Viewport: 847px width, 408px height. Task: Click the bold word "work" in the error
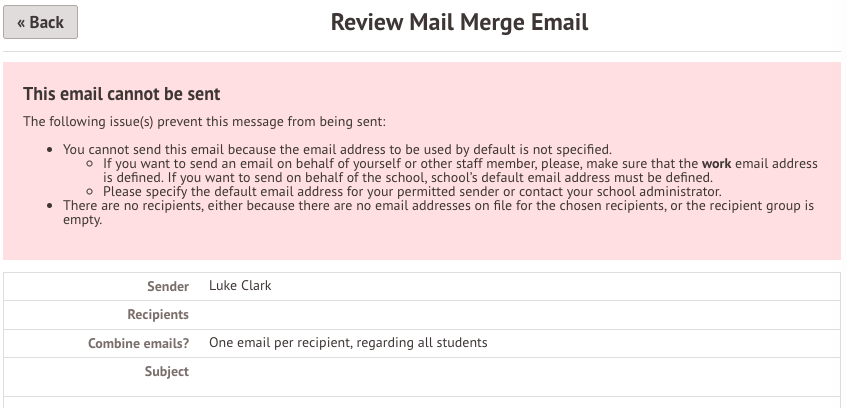coord(716,163)
